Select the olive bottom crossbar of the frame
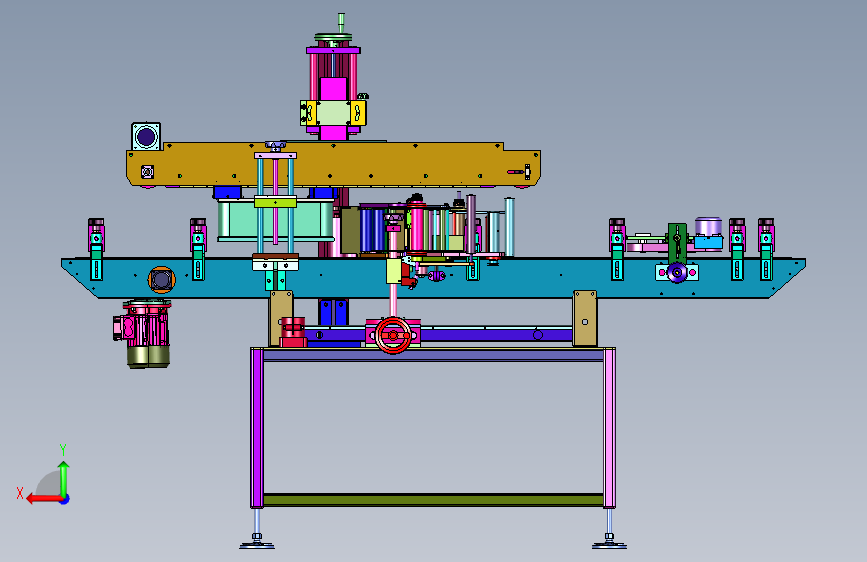867x562 pixels. click(x=433, y=500)
